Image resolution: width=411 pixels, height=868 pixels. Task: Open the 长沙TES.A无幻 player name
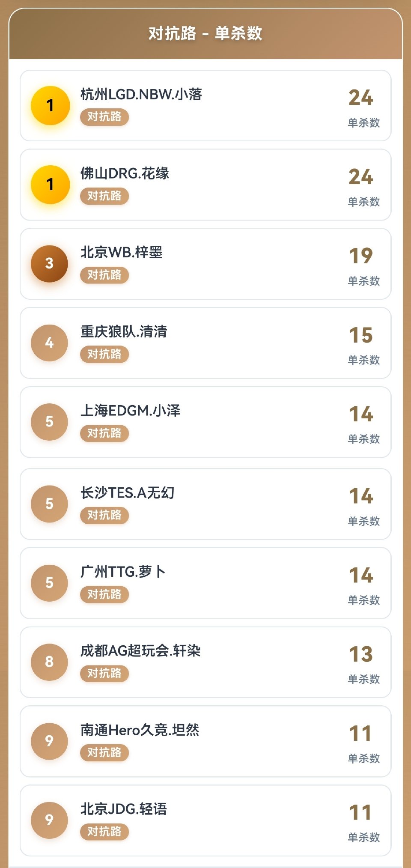128,493
